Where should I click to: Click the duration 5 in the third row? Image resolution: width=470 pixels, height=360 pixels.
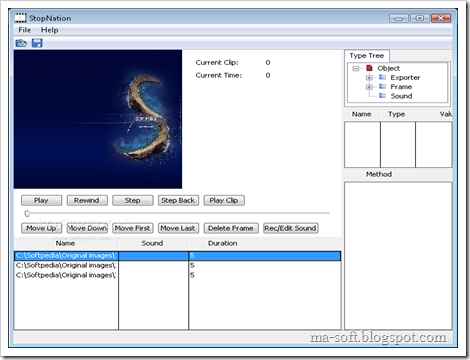pos(192,275)
